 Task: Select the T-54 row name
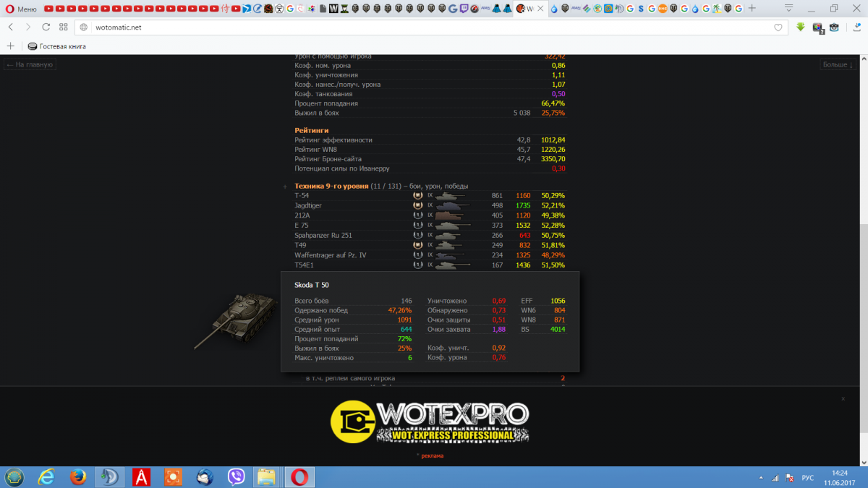pyautogui.click(x=302, y=195)
